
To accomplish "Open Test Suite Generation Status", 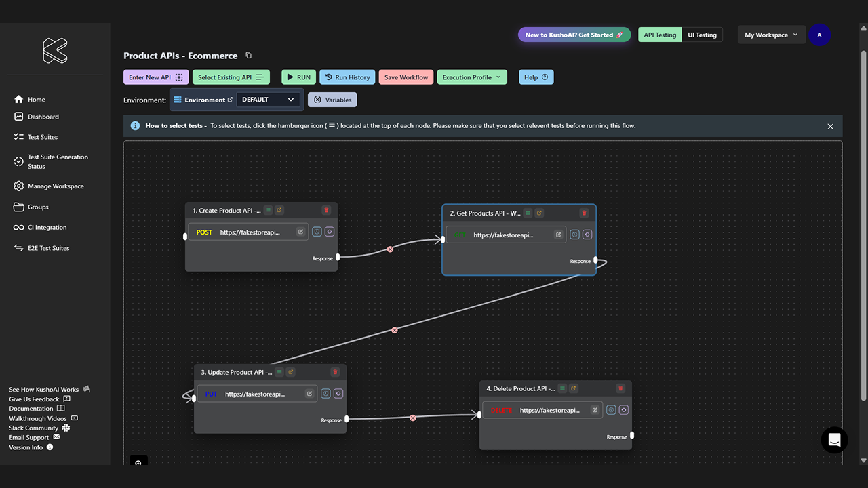I will 52,161.
